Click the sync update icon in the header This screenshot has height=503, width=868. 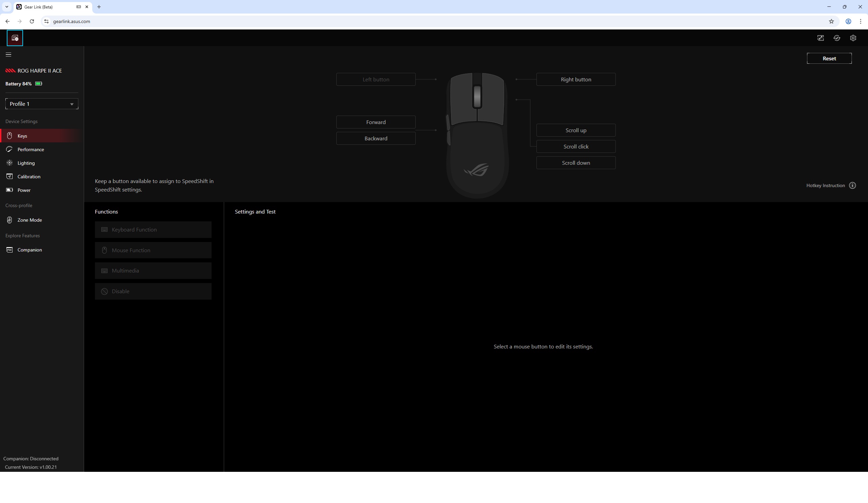coord(837,38)
